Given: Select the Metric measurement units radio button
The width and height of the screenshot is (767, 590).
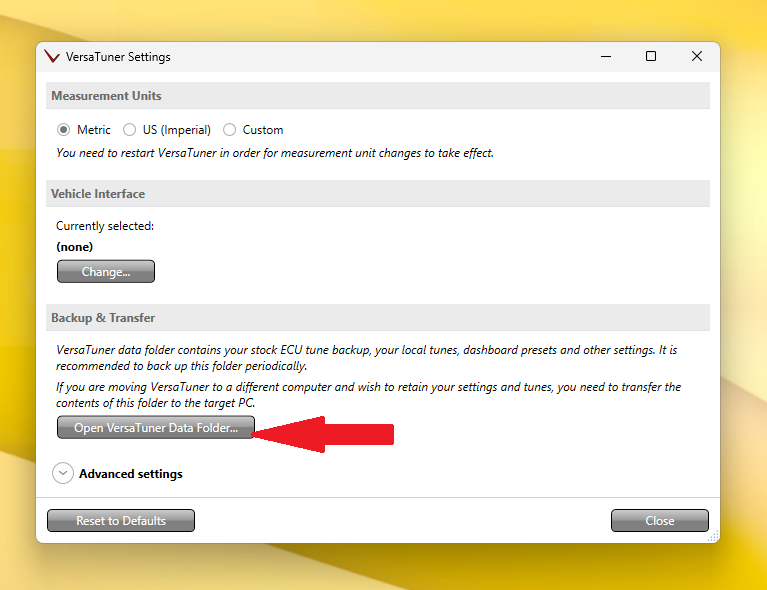Looking at the screenshot, I should click(x=63, y=130).
